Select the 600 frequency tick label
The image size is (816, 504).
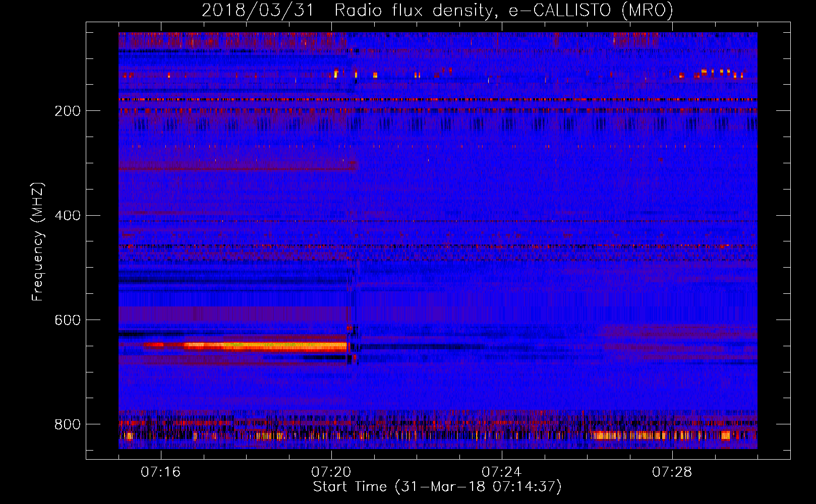tap(68, 320)
